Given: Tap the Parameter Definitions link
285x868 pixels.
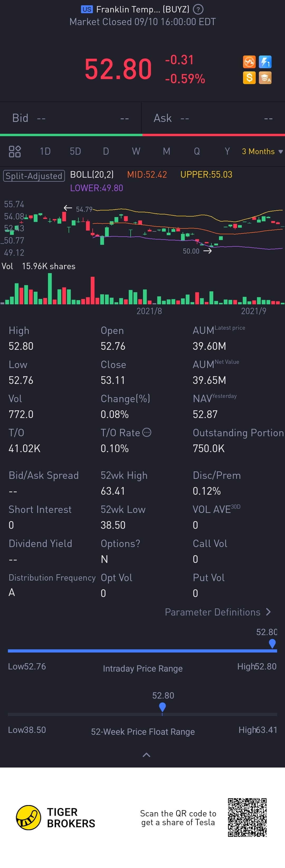Looking at the screenshot, I should coord(213,612).
